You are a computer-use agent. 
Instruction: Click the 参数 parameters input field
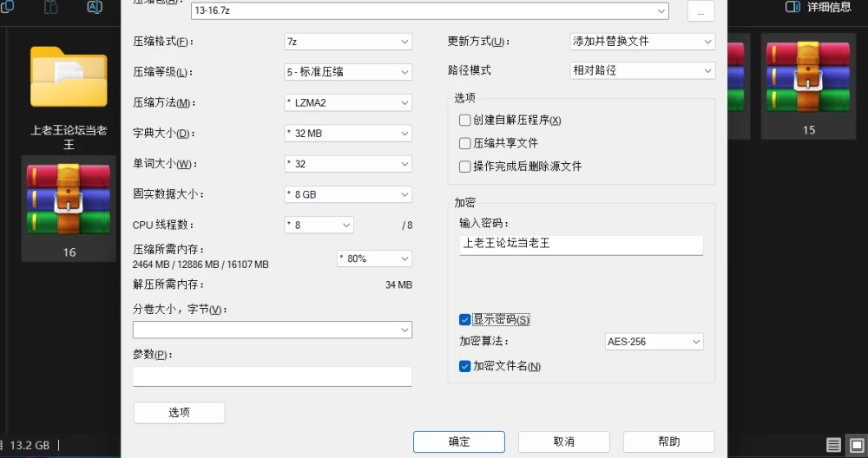click(273, 376)
